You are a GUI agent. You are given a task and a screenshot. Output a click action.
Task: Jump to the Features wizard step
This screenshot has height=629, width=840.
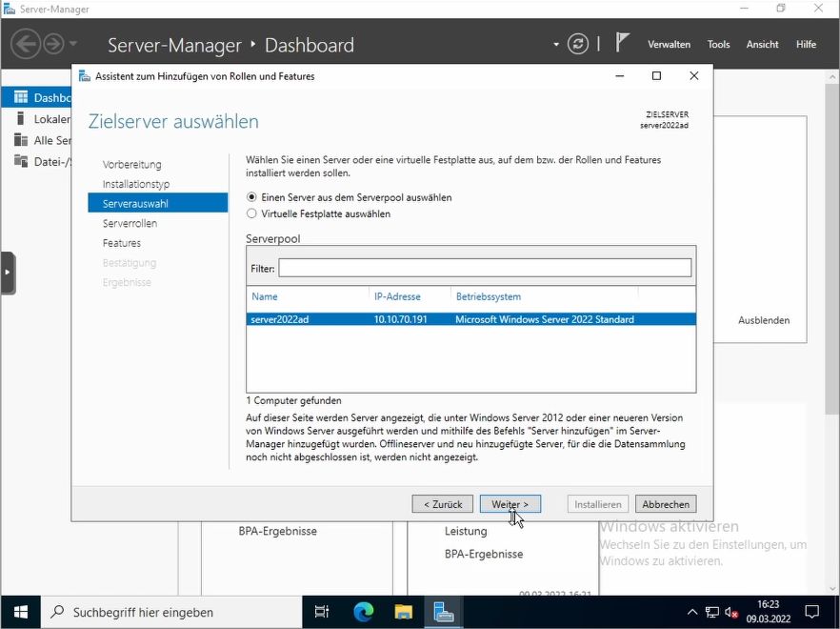[x=122, y=243]
